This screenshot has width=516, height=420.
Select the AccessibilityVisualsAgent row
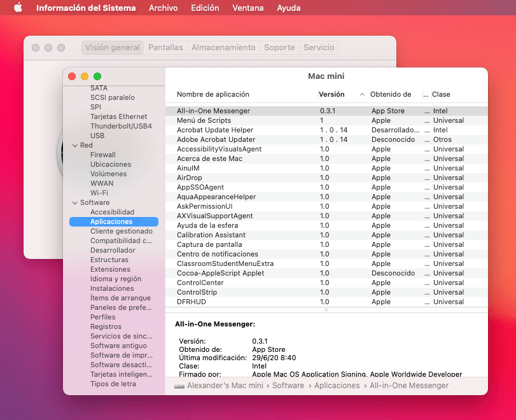point(326,149)
